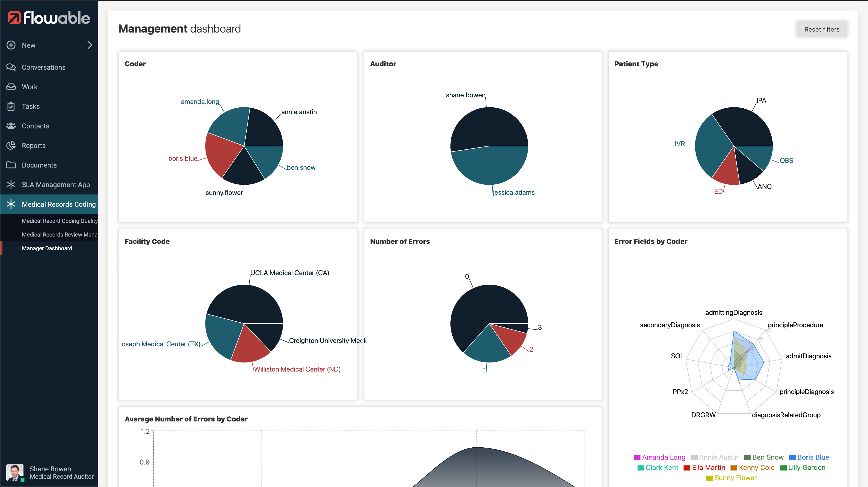
Task: Click the ED patient type label
Action: [718, 191]
